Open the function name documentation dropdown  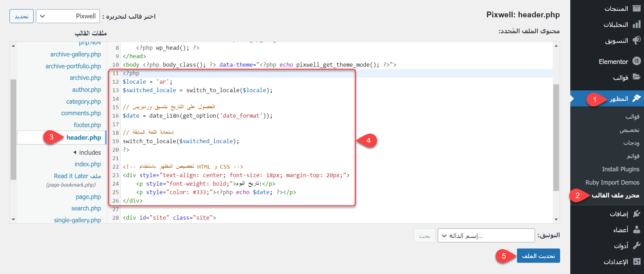[x=486, y=236]
